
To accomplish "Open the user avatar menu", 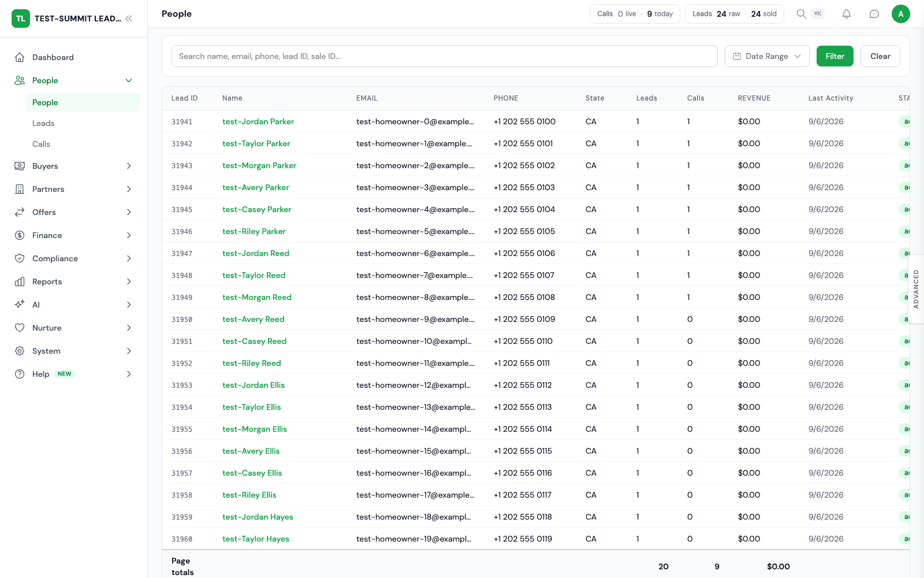I will pyautogui.click(x=901, y=14).
